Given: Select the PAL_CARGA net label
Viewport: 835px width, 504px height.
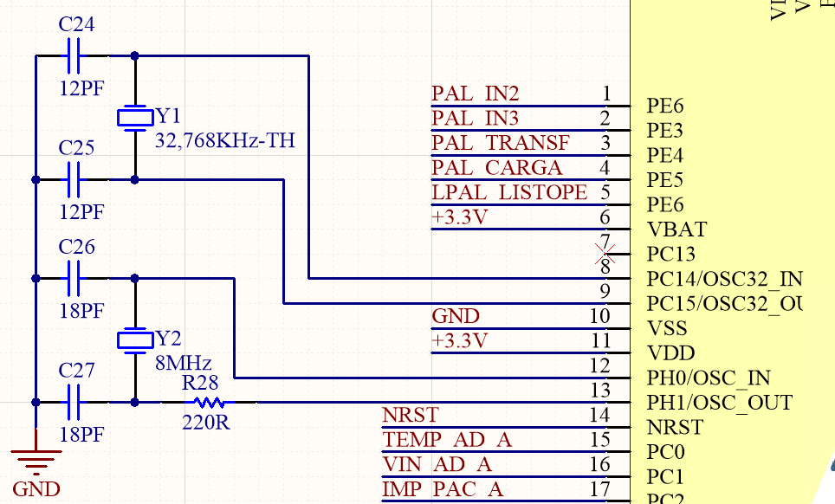Looking at the screenshot, I should point(497,168).
